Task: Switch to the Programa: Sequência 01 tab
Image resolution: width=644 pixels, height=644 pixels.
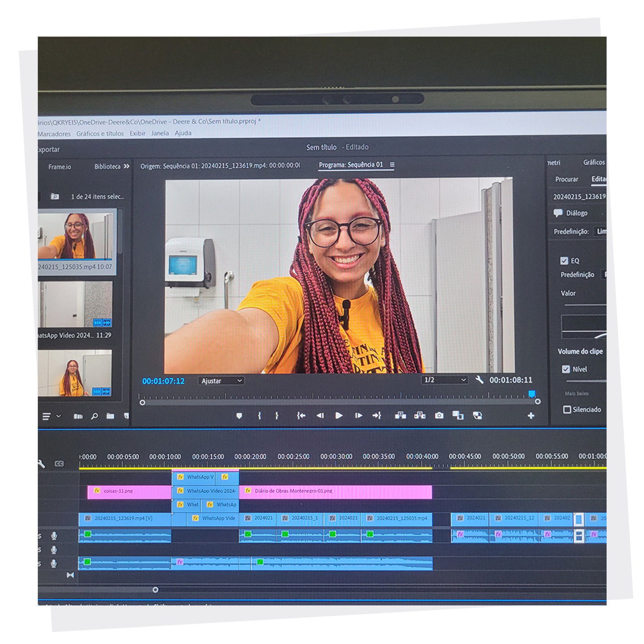Action: point(351,165)
